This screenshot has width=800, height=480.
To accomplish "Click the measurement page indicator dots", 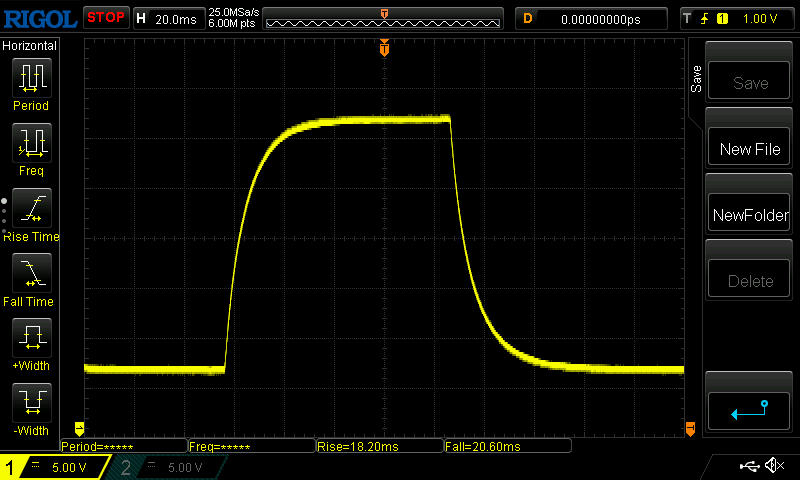I will (4, 216).
